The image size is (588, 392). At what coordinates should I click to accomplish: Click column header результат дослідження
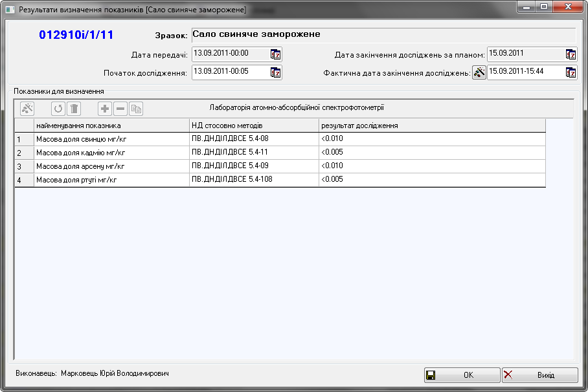432,125
